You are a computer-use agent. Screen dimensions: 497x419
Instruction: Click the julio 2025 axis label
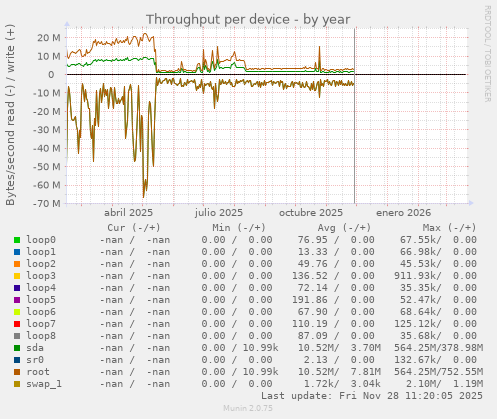(x=219, y=213)
